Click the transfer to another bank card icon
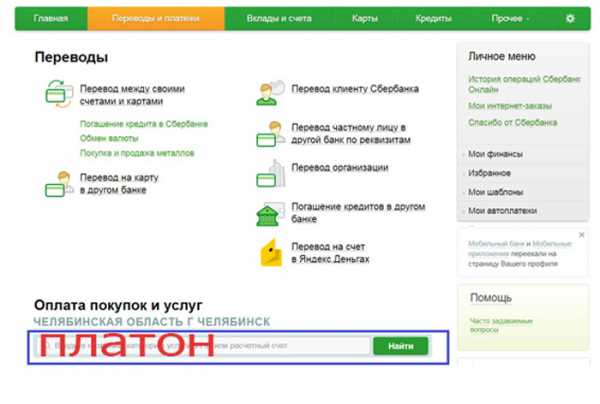Viewport: 600px width, 404px height. click(59, 184)
